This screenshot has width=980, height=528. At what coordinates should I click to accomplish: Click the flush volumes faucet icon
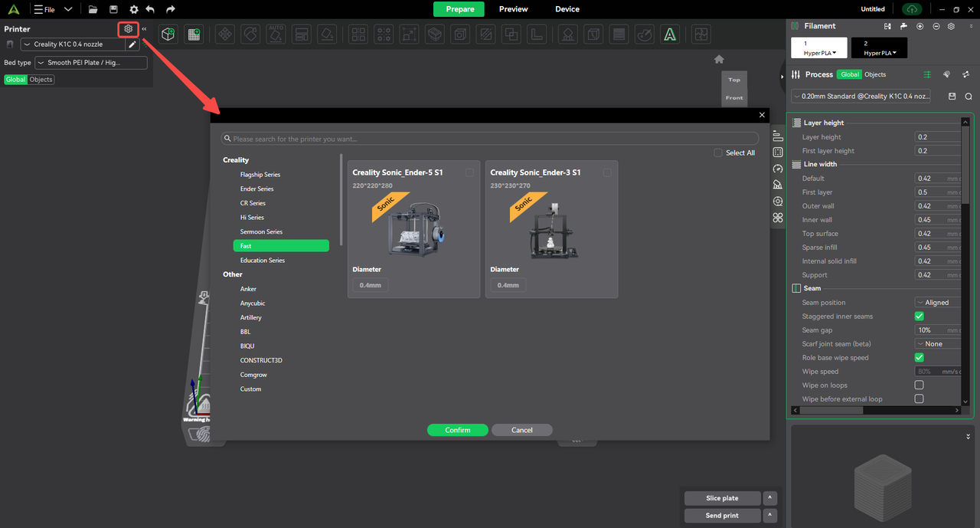(904, 26)
